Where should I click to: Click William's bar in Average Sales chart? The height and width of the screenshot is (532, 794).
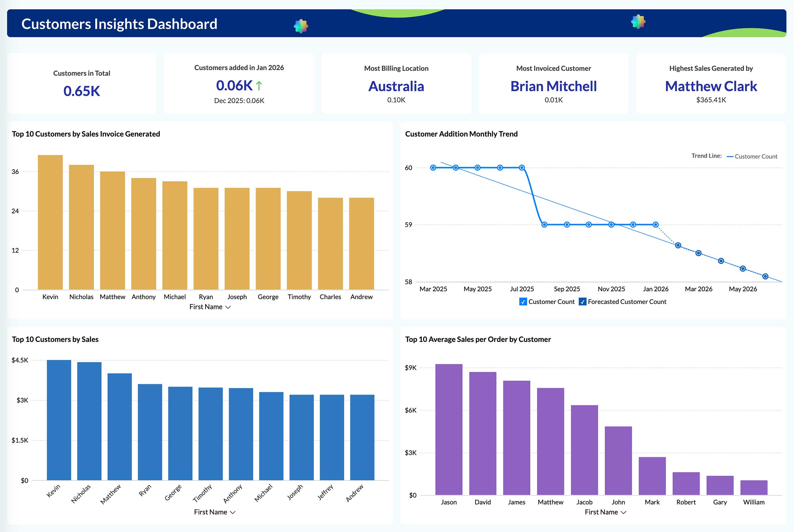click(754, 487)
